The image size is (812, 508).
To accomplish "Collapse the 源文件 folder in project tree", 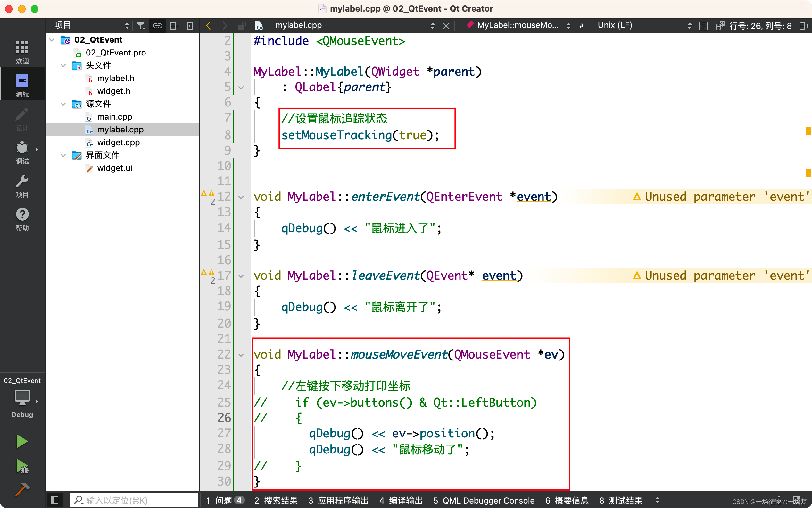I will coord(63,104).
